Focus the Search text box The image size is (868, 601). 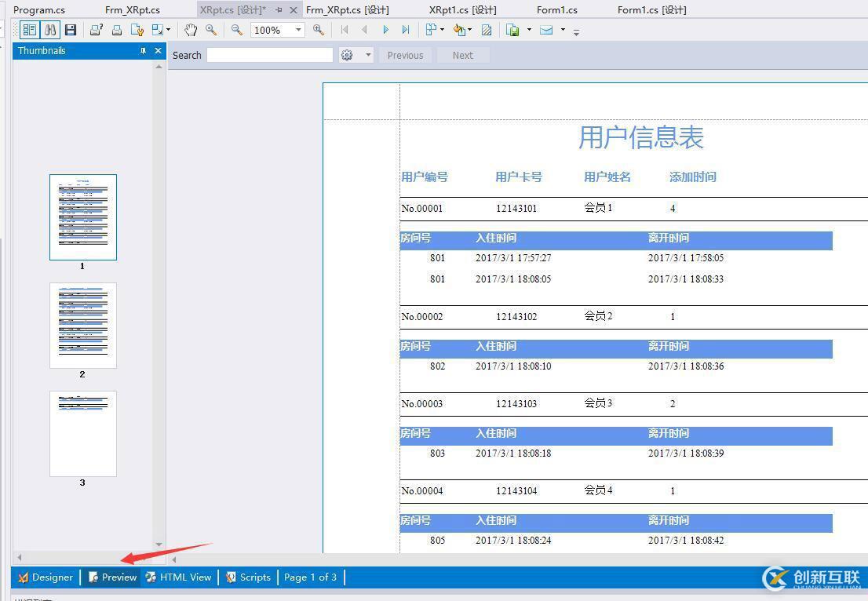pyautogui.click(x=270, y=56)
